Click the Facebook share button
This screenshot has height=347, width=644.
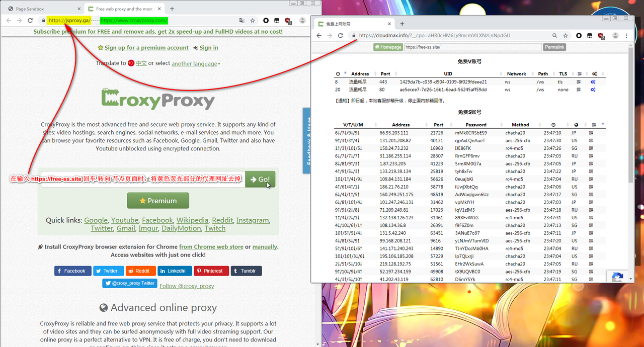(73, 271)
